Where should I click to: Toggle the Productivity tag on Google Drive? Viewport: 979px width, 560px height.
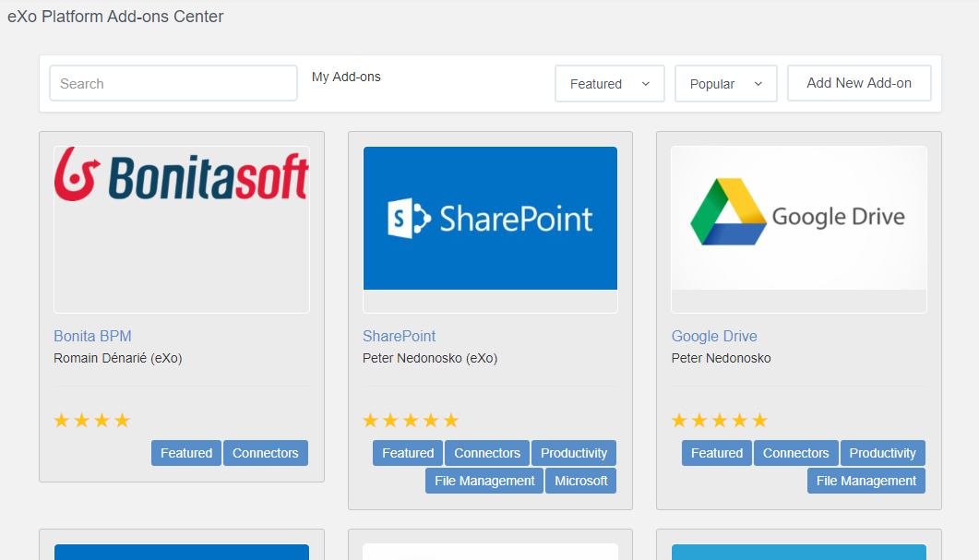pyautogui.click(x=882, y=453)
